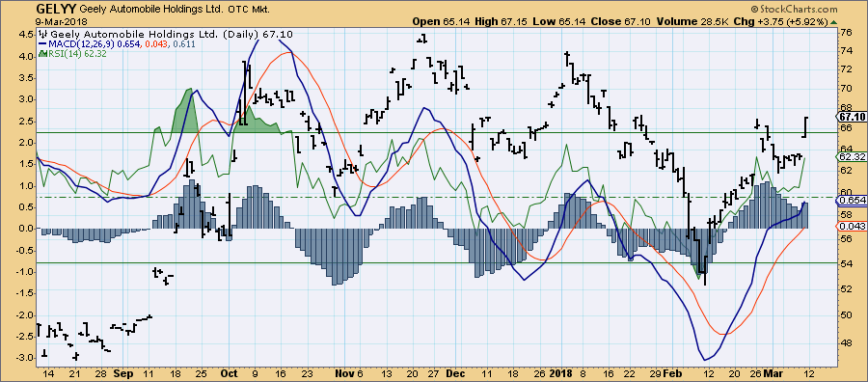Click the price bar icon in the legend

coord(42,35)
